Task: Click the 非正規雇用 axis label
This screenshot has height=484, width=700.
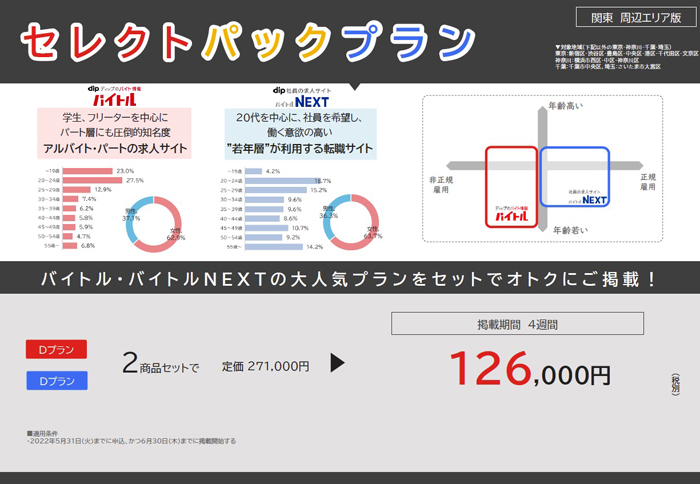Action: point(441,184)
